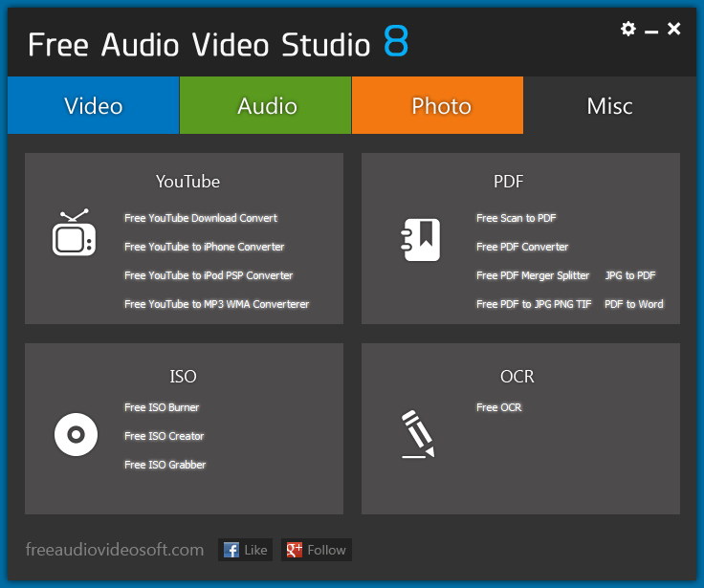Click the OCR pencil icon
Screen dimensions: 704x588
(418, 434)
